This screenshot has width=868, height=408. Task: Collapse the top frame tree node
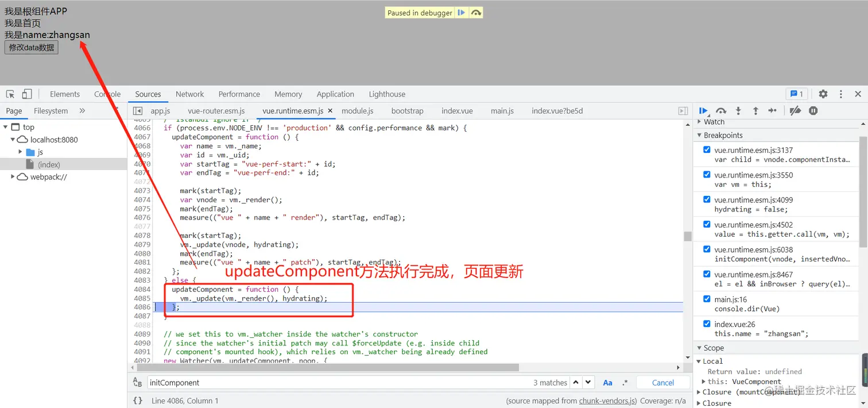pyautogui.click(x=5, y=127)
